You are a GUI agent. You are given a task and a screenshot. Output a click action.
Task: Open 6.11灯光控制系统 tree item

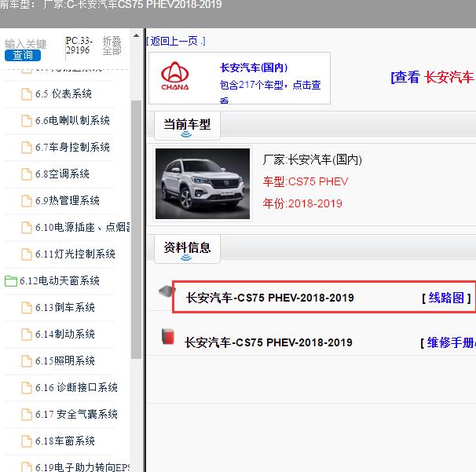click(75, 254)
